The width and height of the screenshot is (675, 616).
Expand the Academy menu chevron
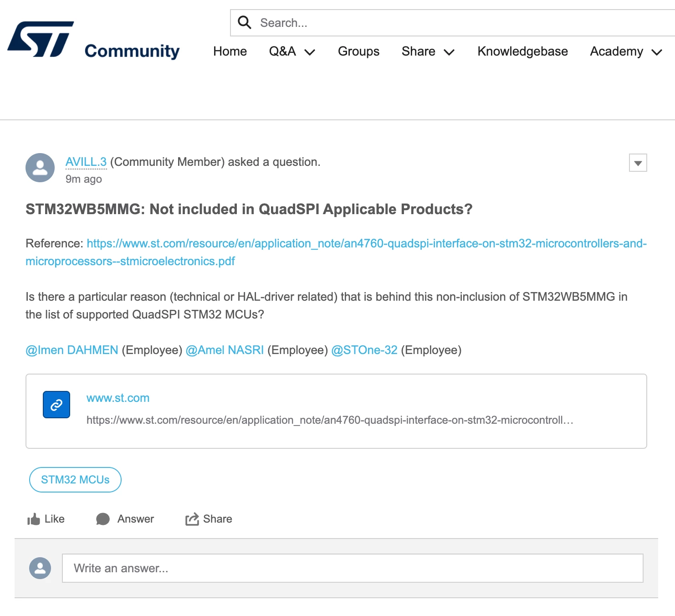(657, 52)
